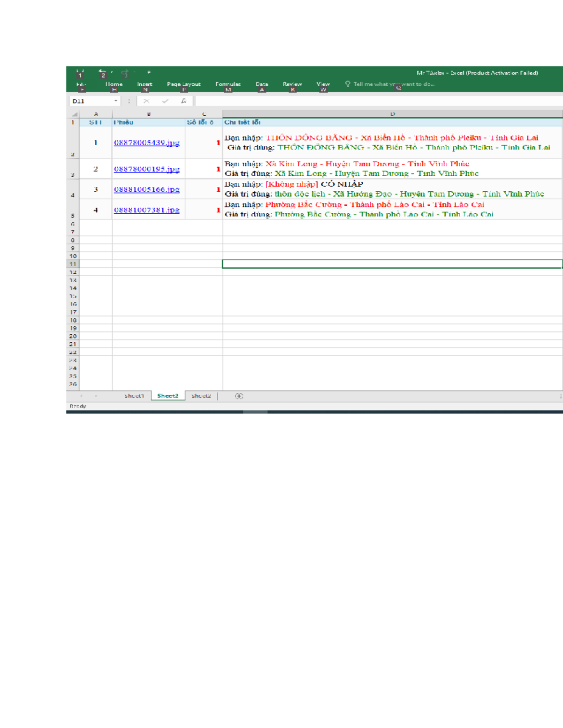
Task: Open Insert Function with the fx icon
Action: click(183, 100)
